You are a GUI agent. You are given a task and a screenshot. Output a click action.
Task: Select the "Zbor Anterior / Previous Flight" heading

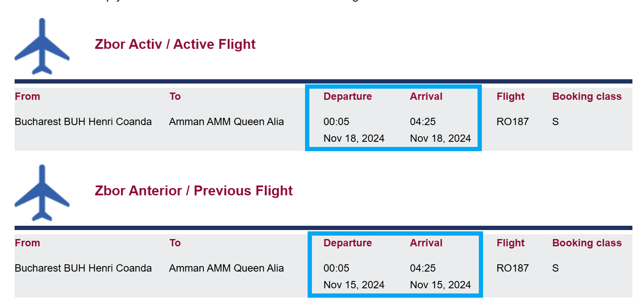click(194, 191)
